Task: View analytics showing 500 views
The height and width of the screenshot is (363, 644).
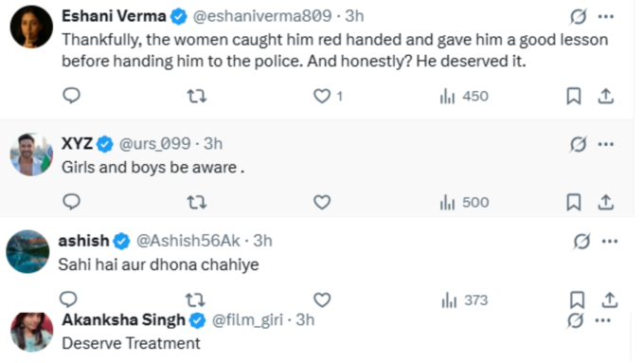Action: (464, 202)
